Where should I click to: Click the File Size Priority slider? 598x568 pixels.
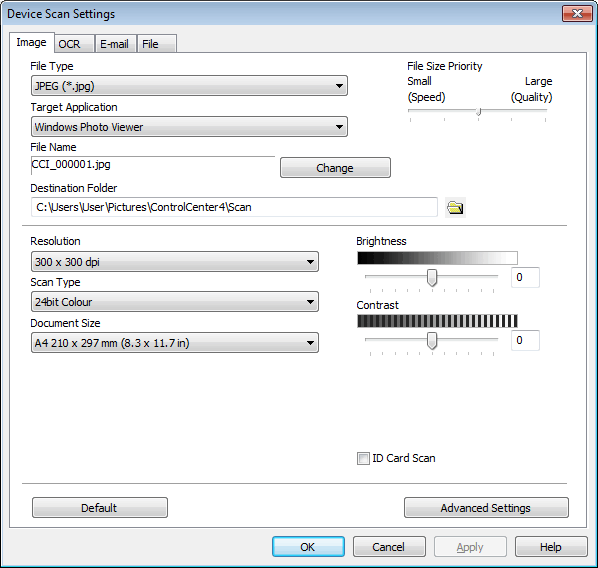(478, 111)
